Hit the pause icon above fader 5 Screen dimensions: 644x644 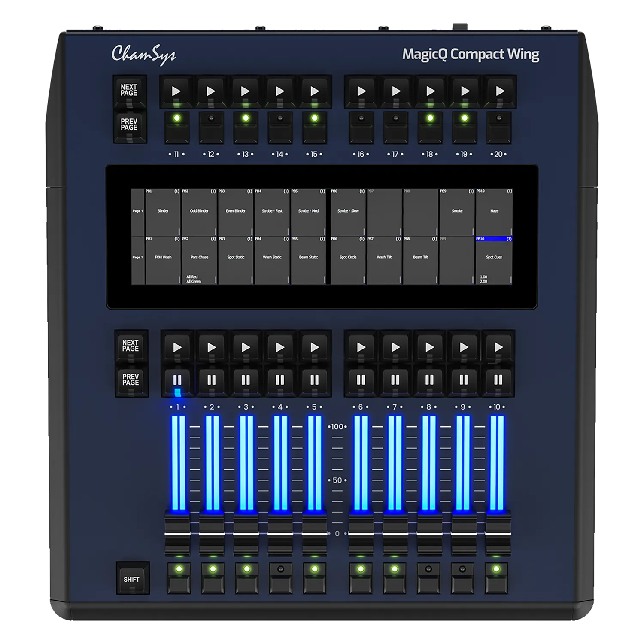pyautogui.click(x=315, y=380)
